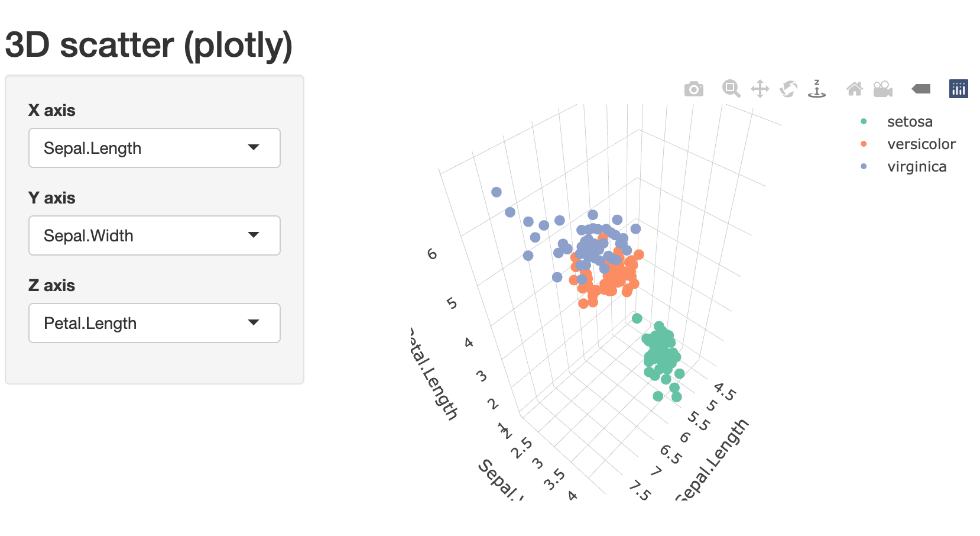
Task: Hide the versicolor series via its legend entry
Action: click(x=921, y=144)
